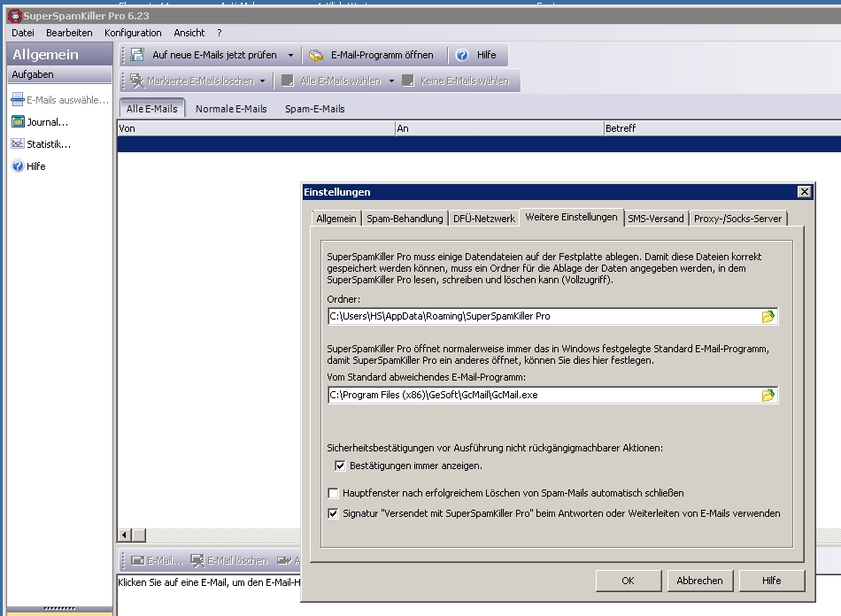
Task: Browse folder icon for E-Mail-Programm path
Action: click(768, 395)
